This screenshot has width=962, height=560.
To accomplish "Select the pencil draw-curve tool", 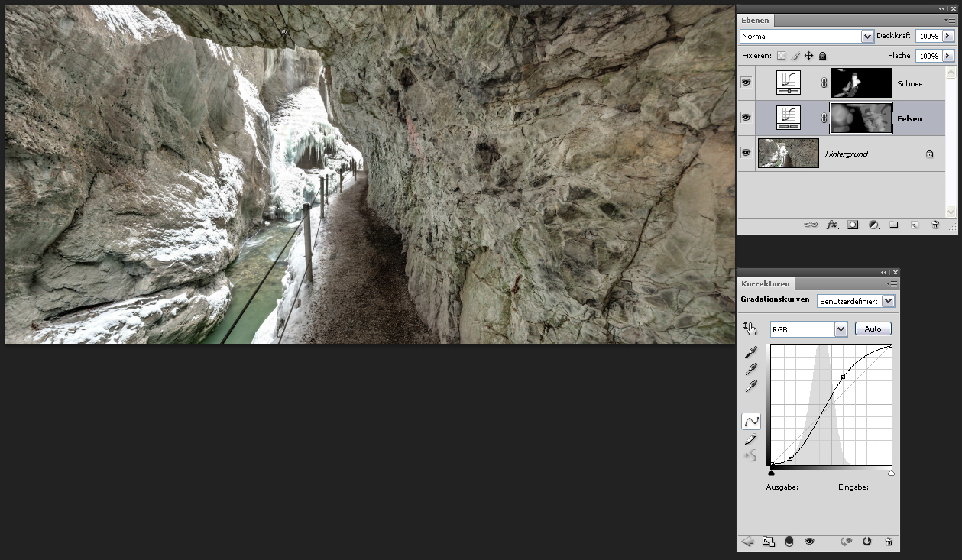I will click(x=751, y=439).
